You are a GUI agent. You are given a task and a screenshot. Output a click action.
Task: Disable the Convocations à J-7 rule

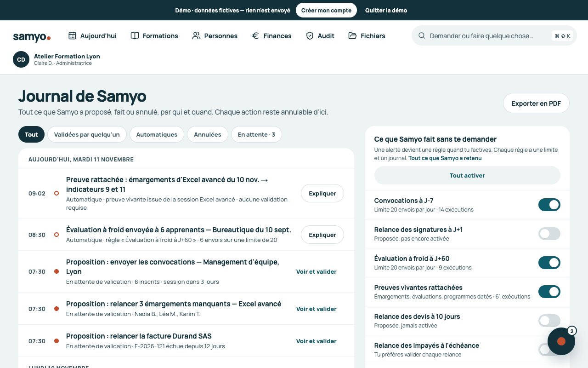(549, 205)
